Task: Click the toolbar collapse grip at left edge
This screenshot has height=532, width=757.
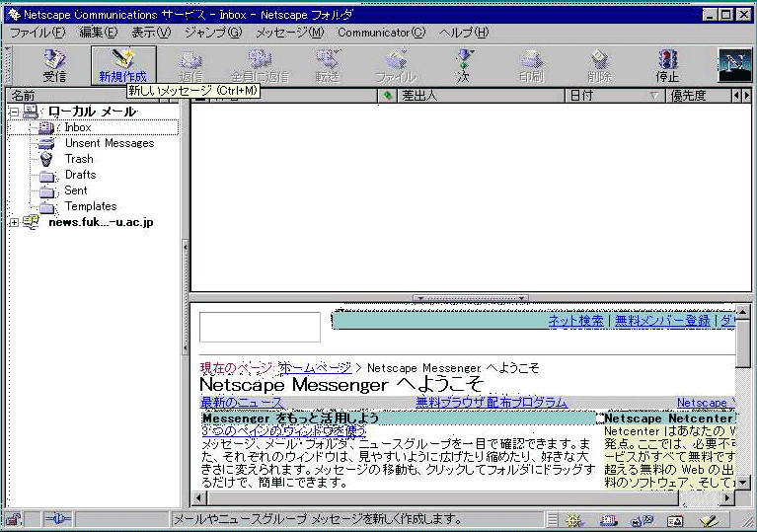Action: pos(8,66)
